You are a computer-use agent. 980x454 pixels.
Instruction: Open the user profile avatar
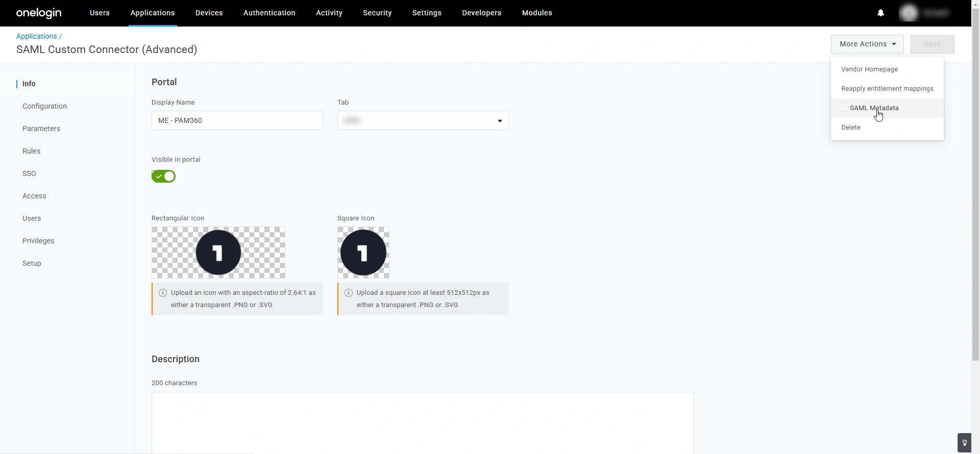909,13
